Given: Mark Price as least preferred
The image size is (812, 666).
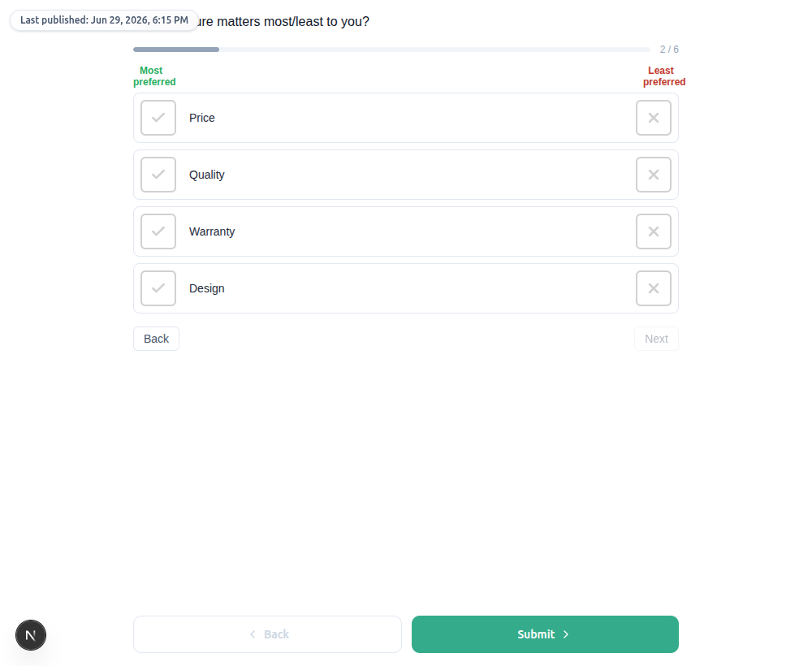Looking at the screenshot, I should coord(653,118).
